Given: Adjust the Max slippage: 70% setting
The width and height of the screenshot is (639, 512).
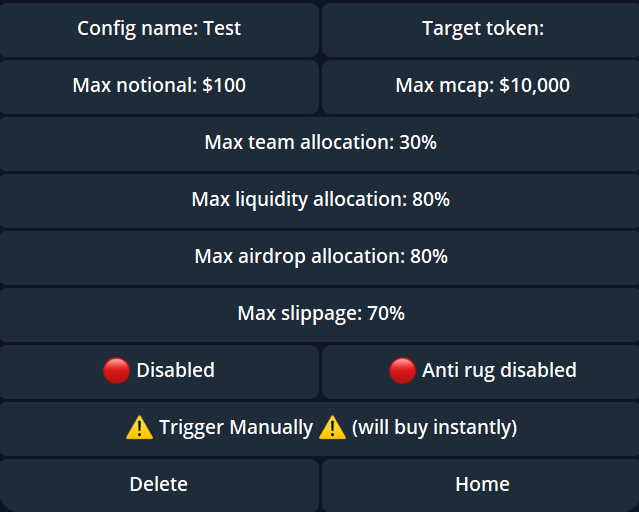Looking at the screenshot, I should pos(320,313).
